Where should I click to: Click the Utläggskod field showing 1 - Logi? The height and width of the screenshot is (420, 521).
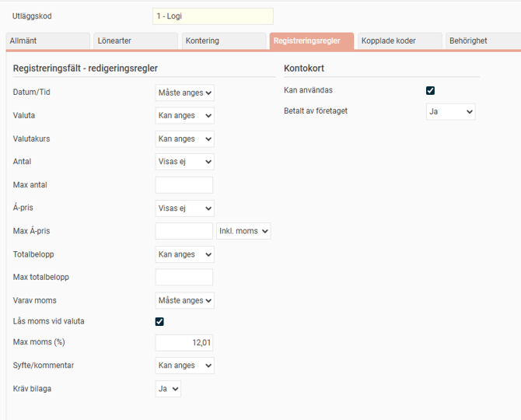[x=213, y=16]
